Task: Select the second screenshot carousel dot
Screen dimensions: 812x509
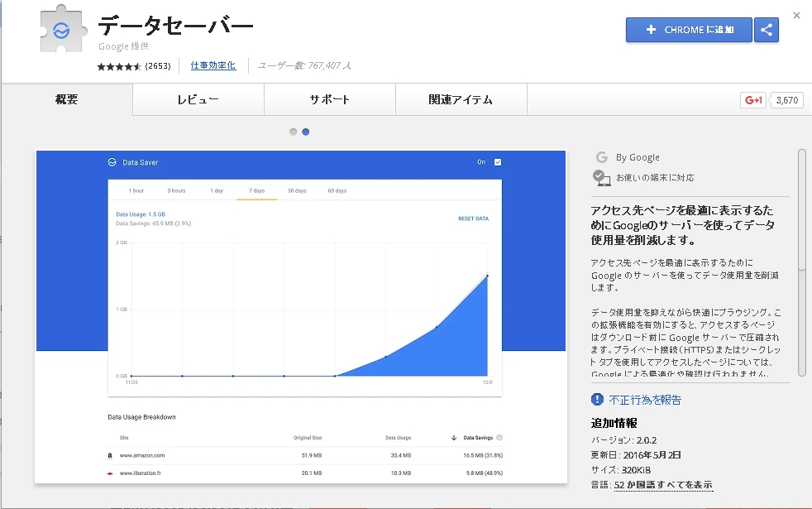Action: pyautogui.click(x=306, y=132)
